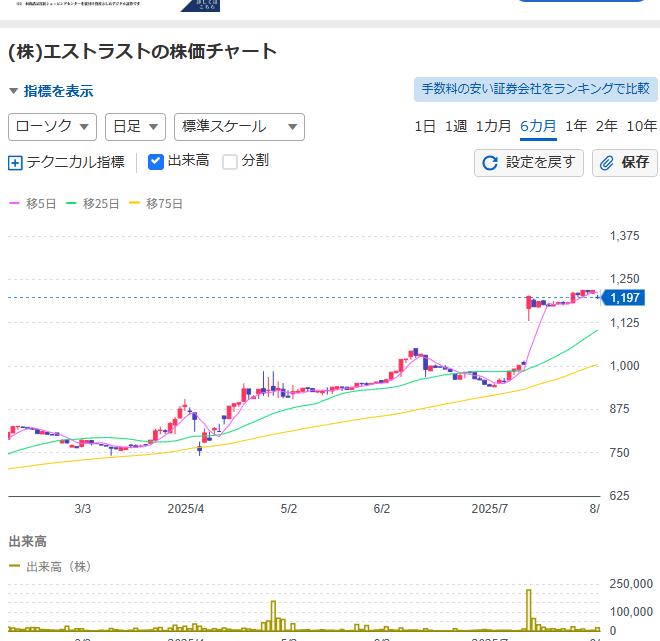This screenshot has width=660, height=641.
Task: Click the 移5日 legend entry
Action: 32,204
